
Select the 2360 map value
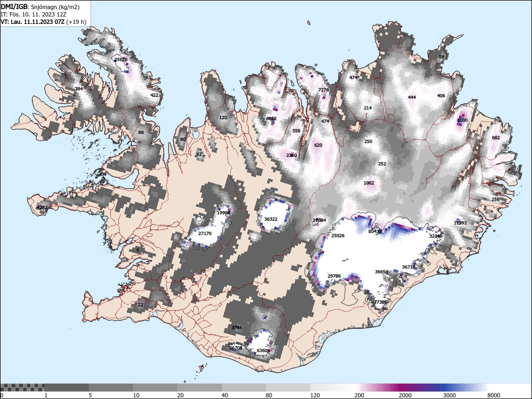pyautogui.click(x=292, y=155)
